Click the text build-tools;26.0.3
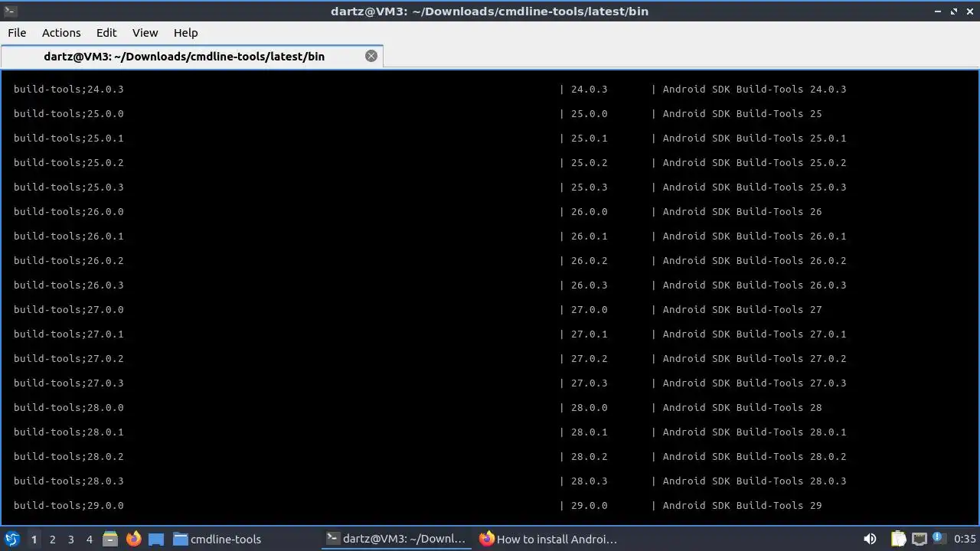Image resolution: width=980 pixels, height=551 pixels. click(69, 285)
